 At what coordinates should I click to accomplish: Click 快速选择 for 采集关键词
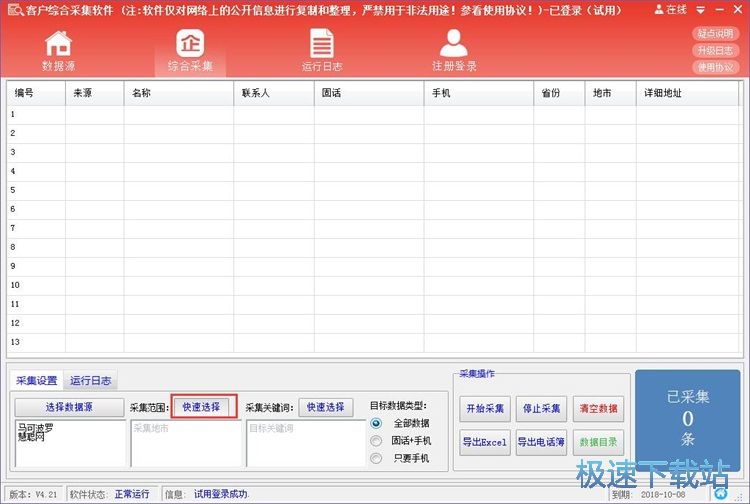(x=325, y=407)
